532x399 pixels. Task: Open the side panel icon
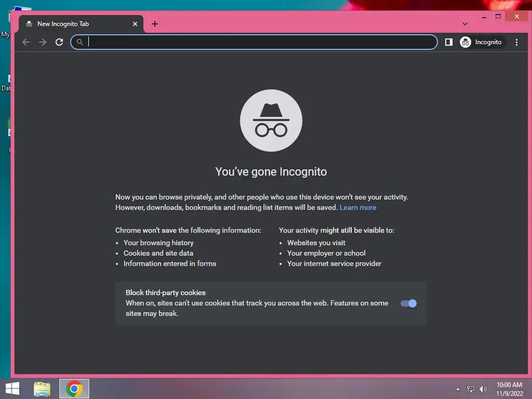(x=448, y=42)
